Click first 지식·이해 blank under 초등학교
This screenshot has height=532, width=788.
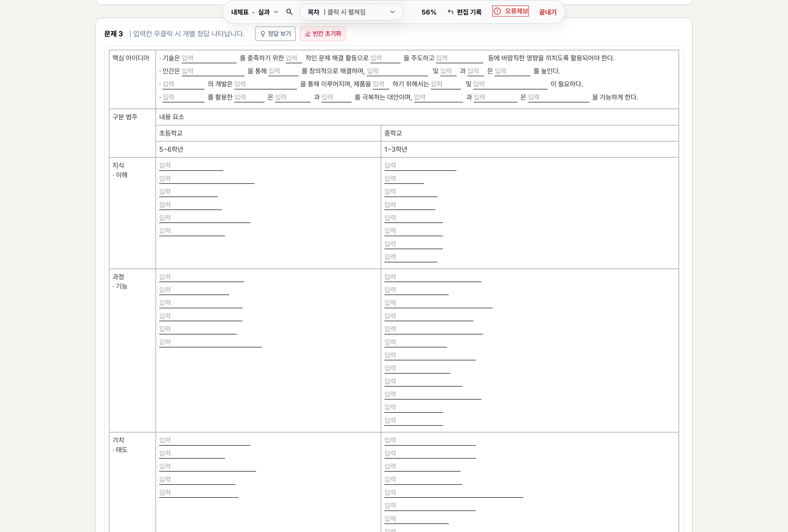pyautogui.click(x=191, y=165)
